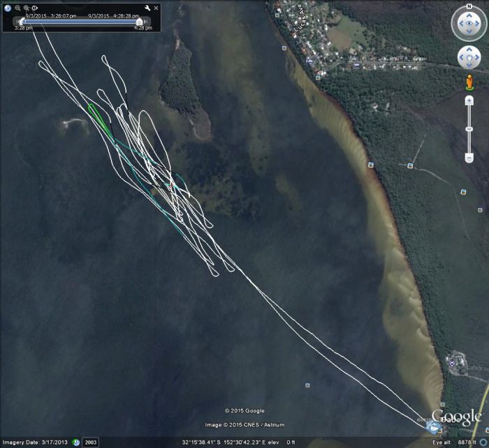Click the time slider end handle
489x448 pixels.
pyautogui.click(x=139, y=22)
